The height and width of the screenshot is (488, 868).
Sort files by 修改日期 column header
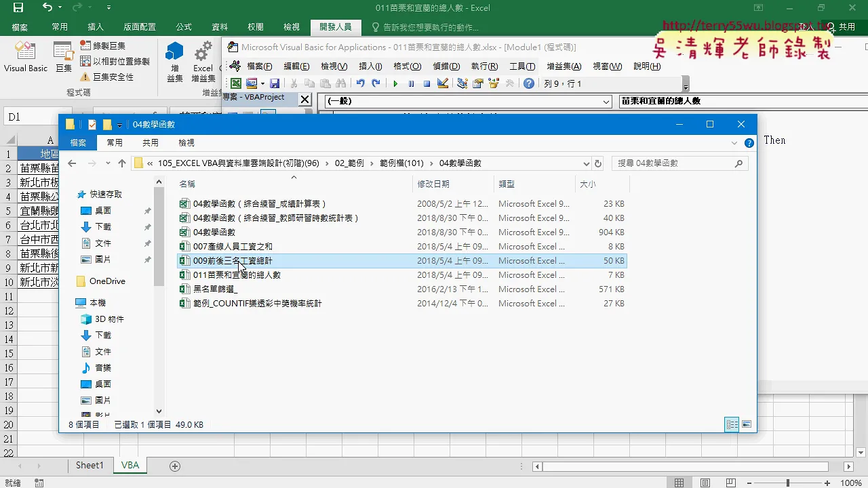pyautogui.click(x=453, y=184)
